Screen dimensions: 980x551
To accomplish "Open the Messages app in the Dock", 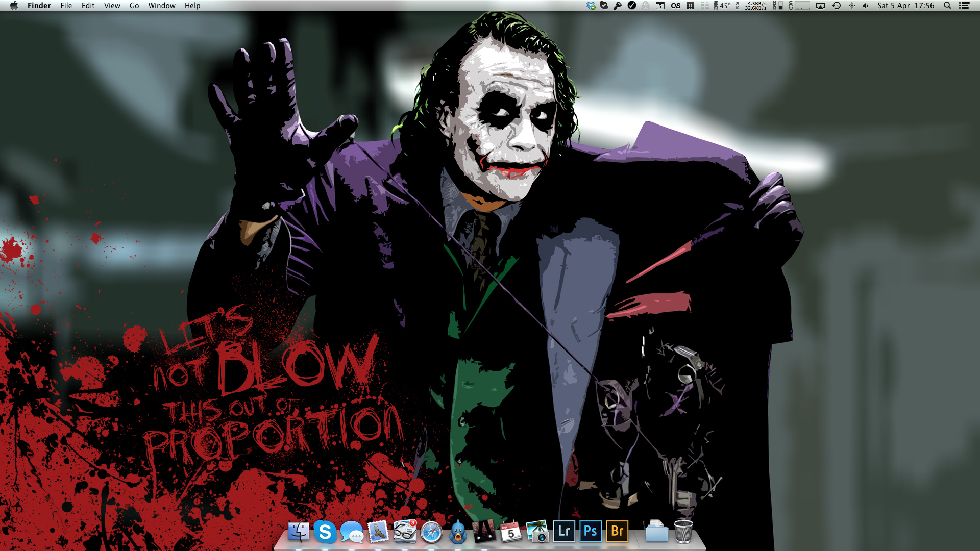I will [x=352, y=532].
